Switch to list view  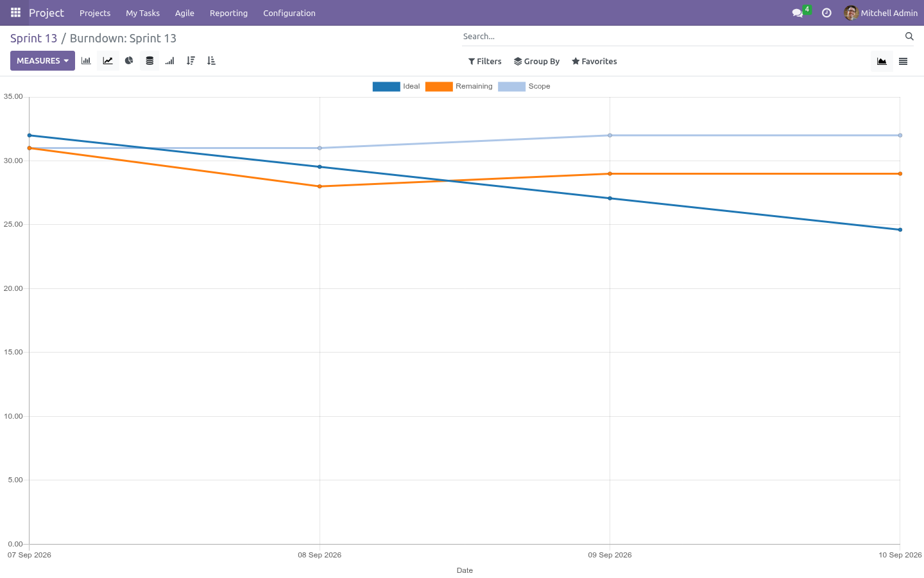click(903, 62)
